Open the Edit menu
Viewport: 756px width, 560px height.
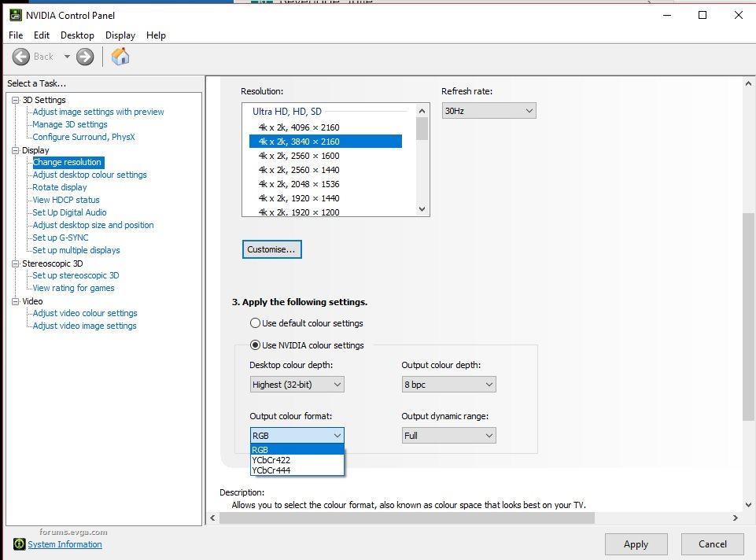tap(42, 35)
